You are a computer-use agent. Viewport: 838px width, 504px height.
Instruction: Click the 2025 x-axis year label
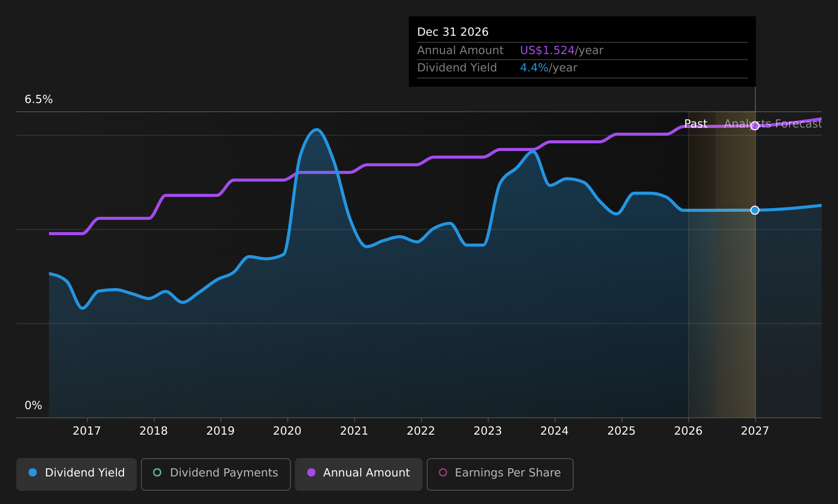(622, 431)
